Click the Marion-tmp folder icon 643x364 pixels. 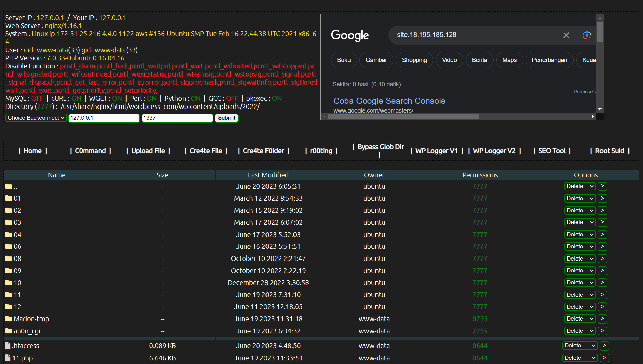(9, 319)
